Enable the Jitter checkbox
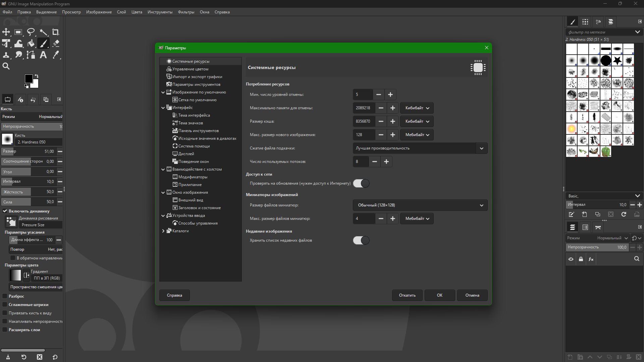The height and width of the screenshot is (362, 644). click(x=5, y=296)
